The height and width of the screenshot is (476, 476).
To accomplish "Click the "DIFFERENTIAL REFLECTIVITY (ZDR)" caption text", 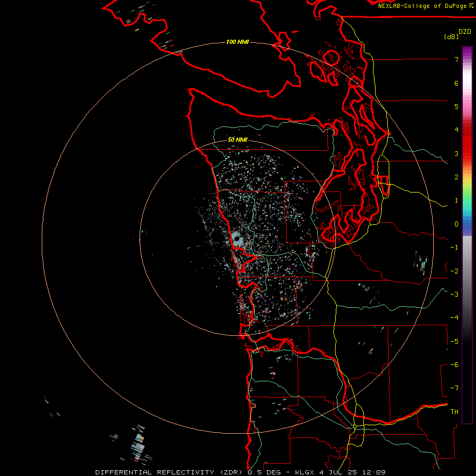I will pyautogui.click(x=169, y=472).
